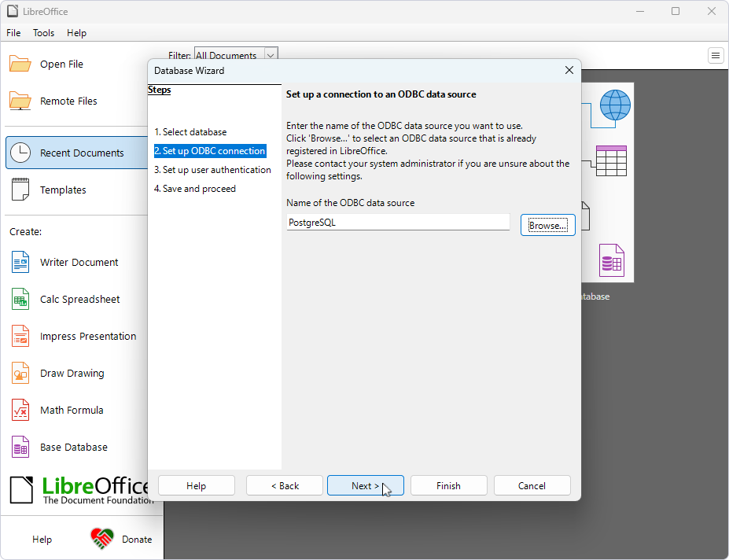This screenshot has height=560, width=729.
Task: Click Next in the Database Wizard
Action: click(365, 486)
